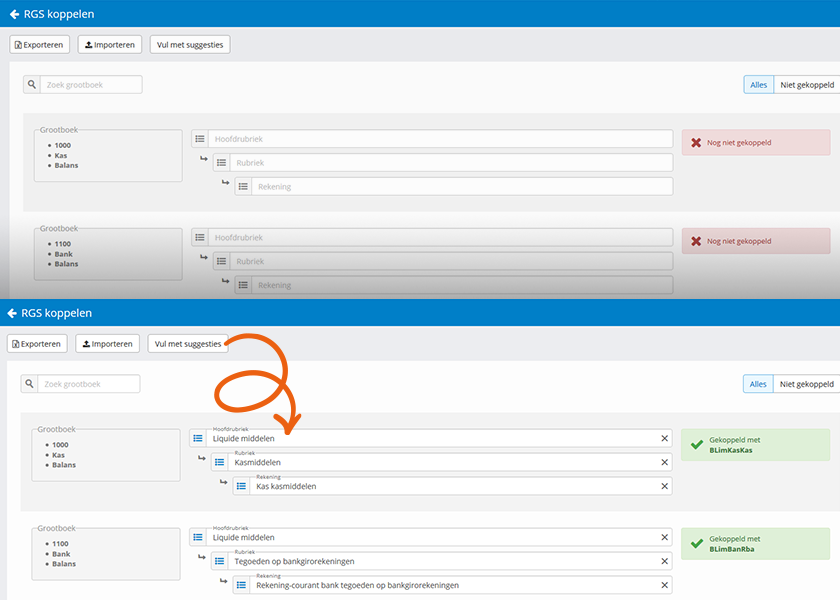The image size is (840, 600).
Task: Open the empty Hoofdrubriek field for grootboek 1100 Bank
Action: coord(440,237)
